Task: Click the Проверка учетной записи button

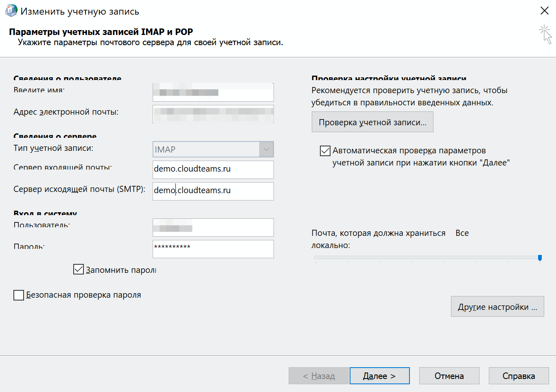Action: [372, 122]
